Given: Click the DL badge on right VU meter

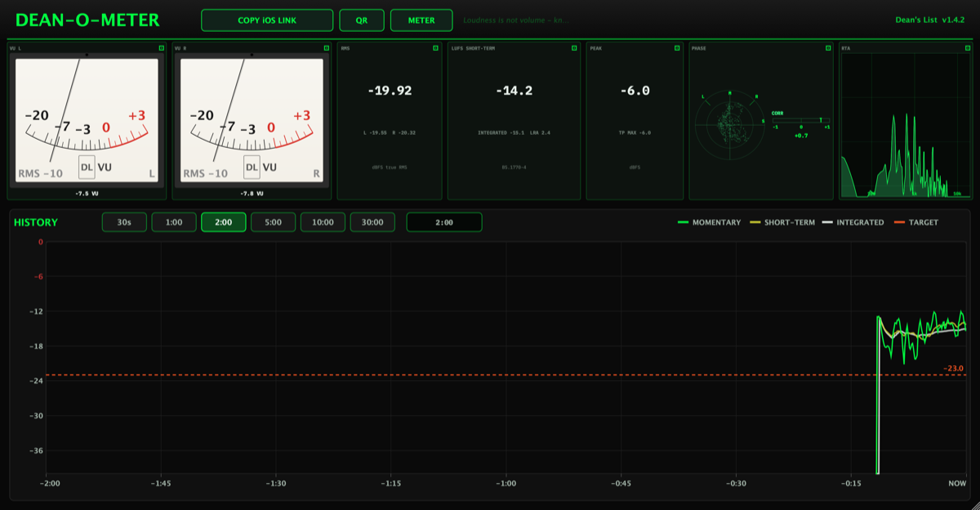Looking at the screenshot, I should [x=252, y=167].
